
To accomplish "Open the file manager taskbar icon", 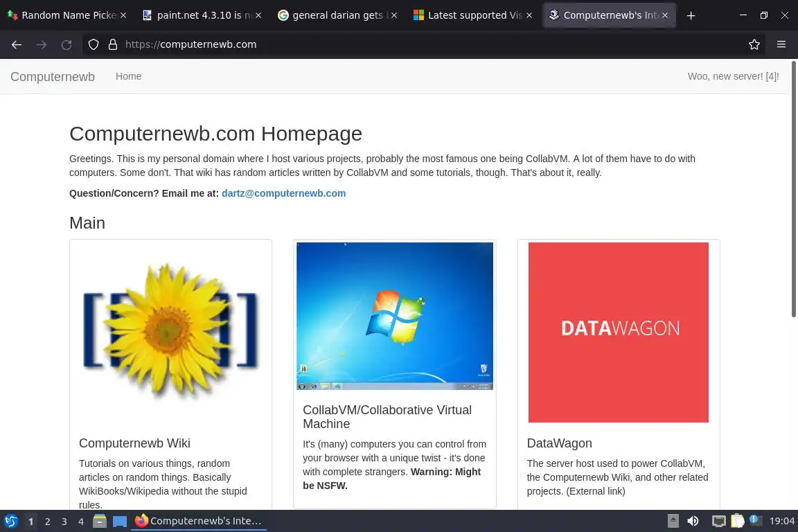I will pyautogui.click(x=100, y=522).
